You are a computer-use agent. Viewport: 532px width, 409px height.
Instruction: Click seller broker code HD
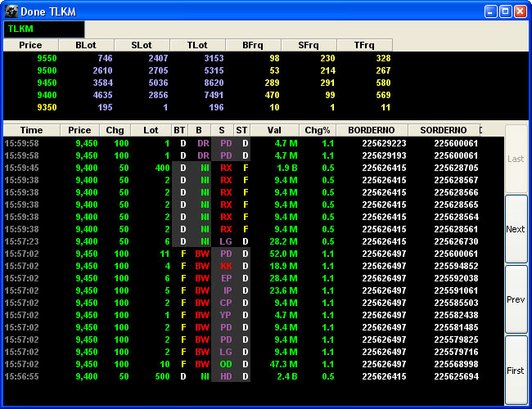(226, 376)
